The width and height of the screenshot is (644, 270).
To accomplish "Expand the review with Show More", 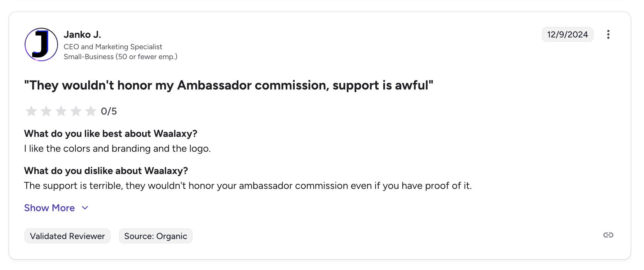I will coord(50,208).
